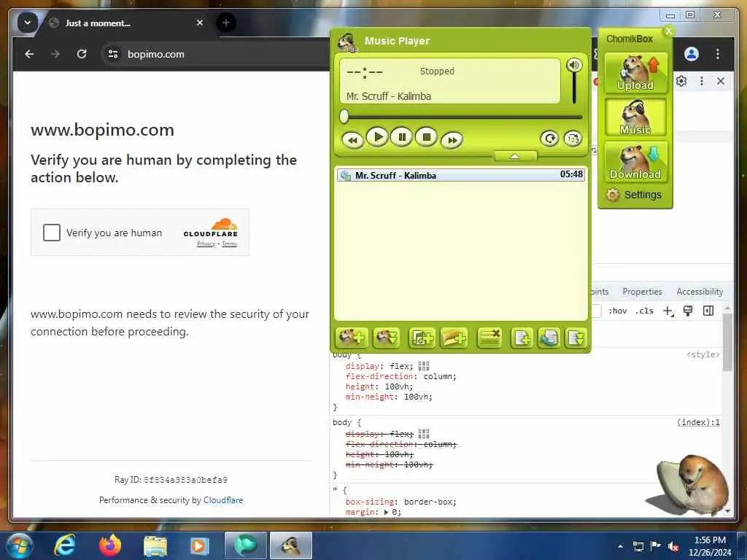Toggle repeat mode in Music Player
Viewport: 747px width, 560px height.
click(x=549, y=139)
